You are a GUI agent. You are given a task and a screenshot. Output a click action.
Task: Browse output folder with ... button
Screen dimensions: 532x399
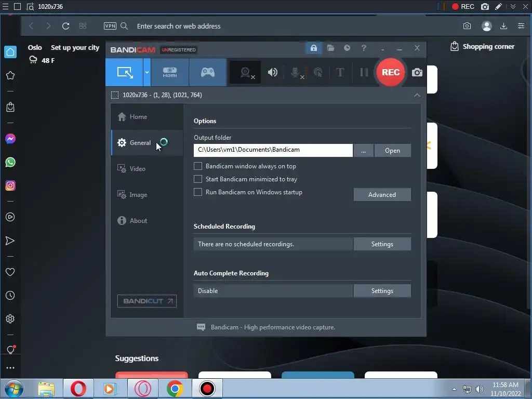pyautogui.click(x=363, y=150)
